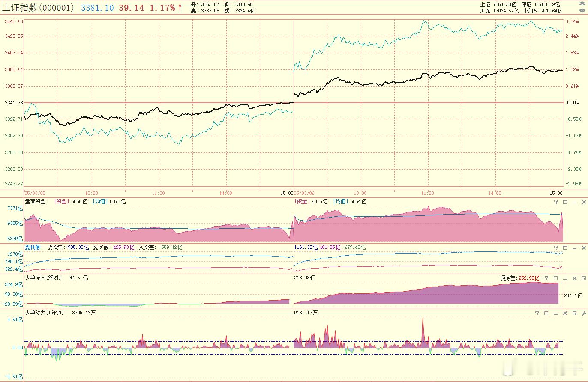
Task: Open help for the 委托额 panel
Action: coord(556,248)
